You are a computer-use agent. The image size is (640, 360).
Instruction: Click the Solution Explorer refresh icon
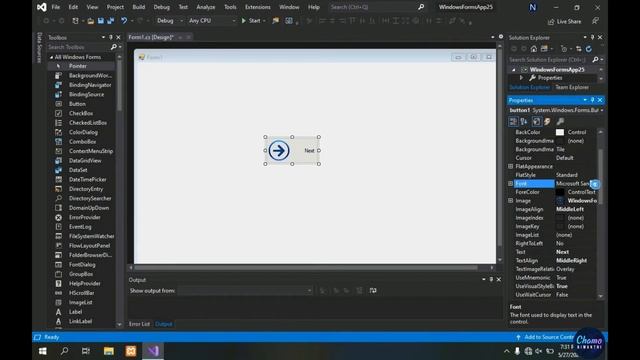point(589,49)
